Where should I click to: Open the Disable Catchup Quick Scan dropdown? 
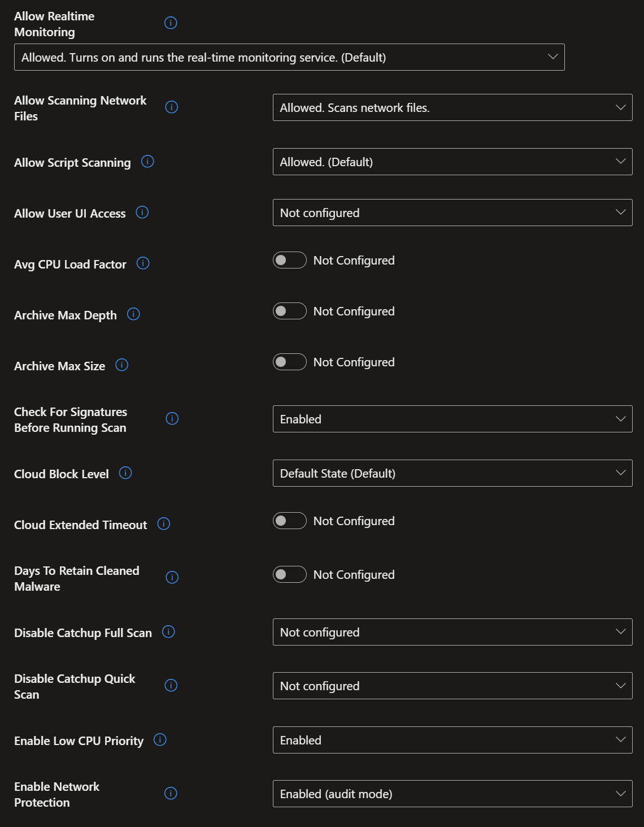452,686
